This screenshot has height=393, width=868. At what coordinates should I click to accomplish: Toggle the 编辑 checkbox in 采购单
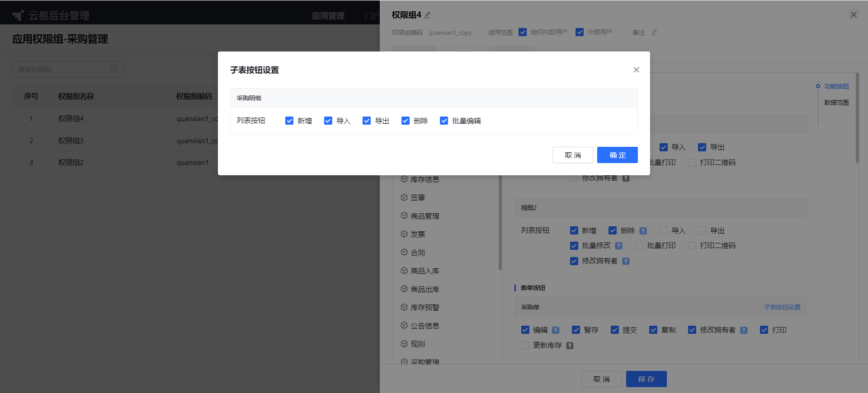[x=525, y=330]
